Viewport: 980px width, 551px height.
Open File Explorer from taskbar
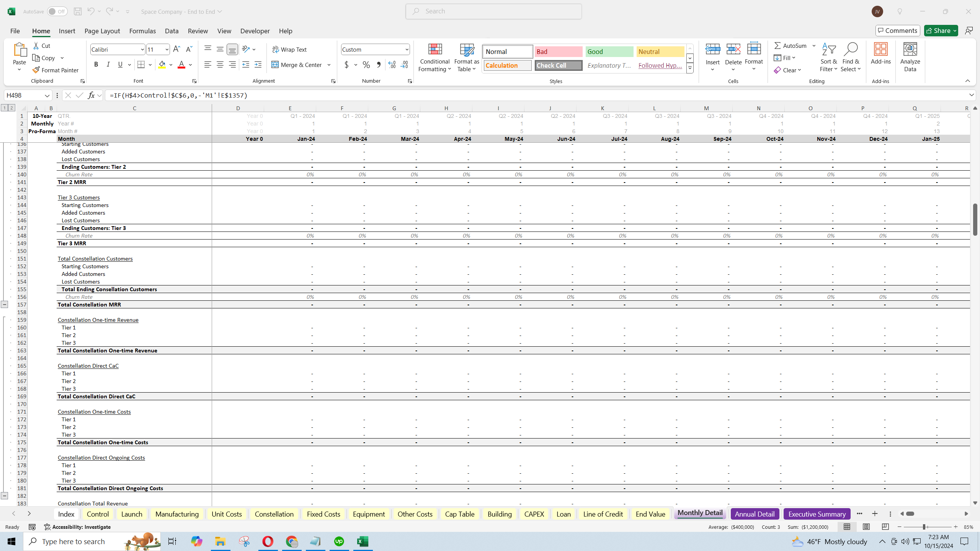[x=220, y=541]
